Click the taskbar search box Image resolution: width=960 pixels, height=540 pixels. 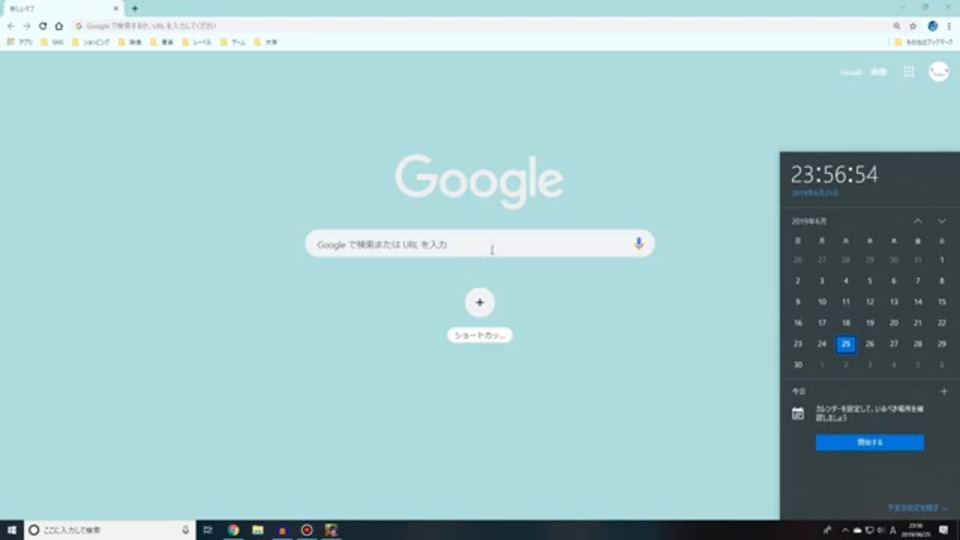point(109,530)
